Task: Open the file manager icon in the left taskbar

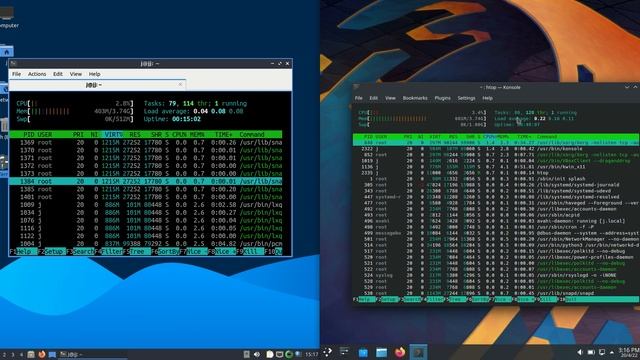Action: coord(31,354)
